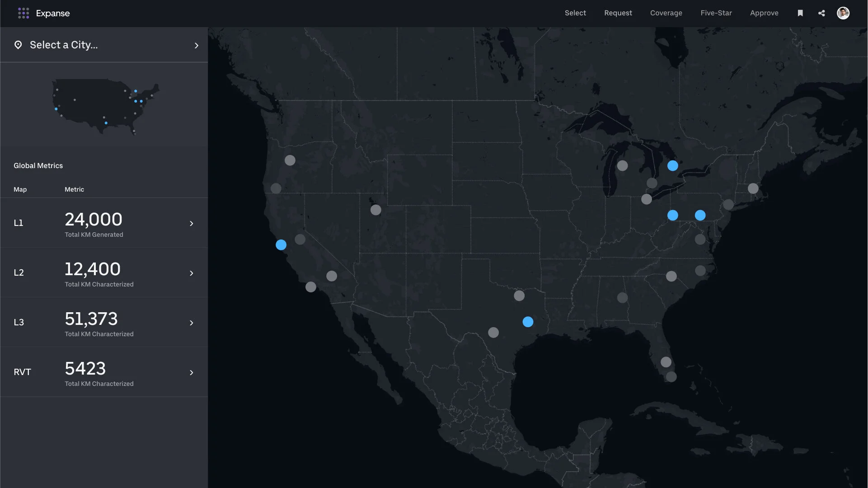Expand the RVT metric row chevron
Viewport: 868px width, 488px height.
tap(191, 373)
